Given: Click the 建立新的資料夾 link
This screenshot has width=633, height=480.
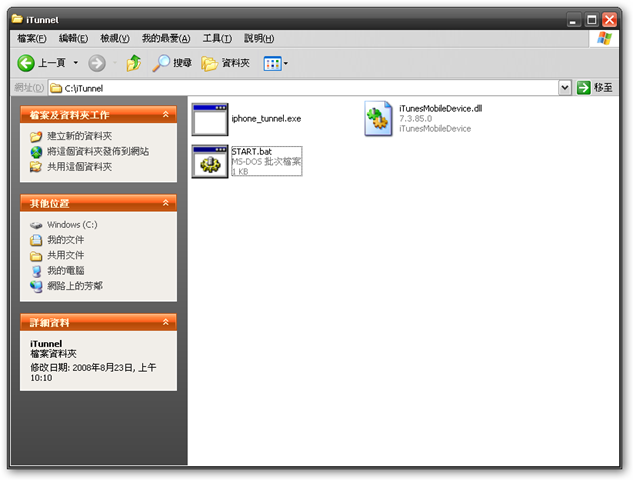Looking at the screenshot, I should pos(80,136).
